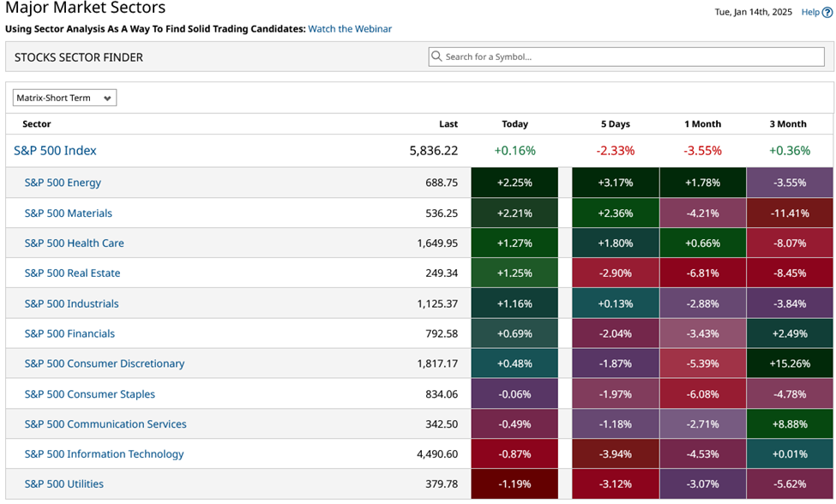Click the 3 Month column header

tap(787, 123)
